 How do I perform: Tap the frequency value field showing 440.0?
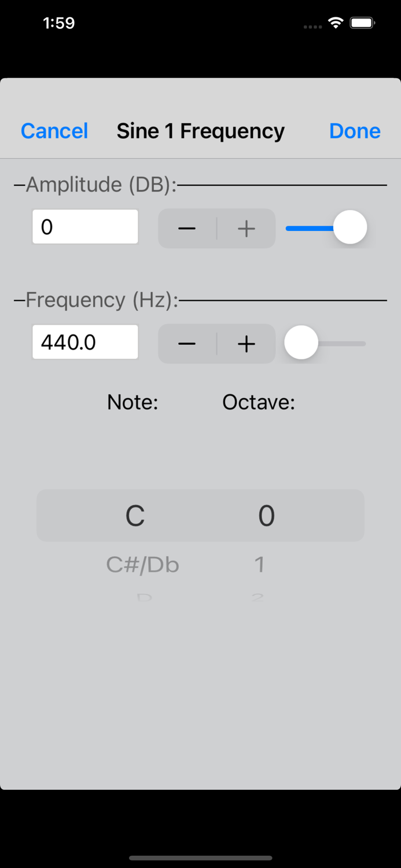pyautogui.click(x=85, y=342)
